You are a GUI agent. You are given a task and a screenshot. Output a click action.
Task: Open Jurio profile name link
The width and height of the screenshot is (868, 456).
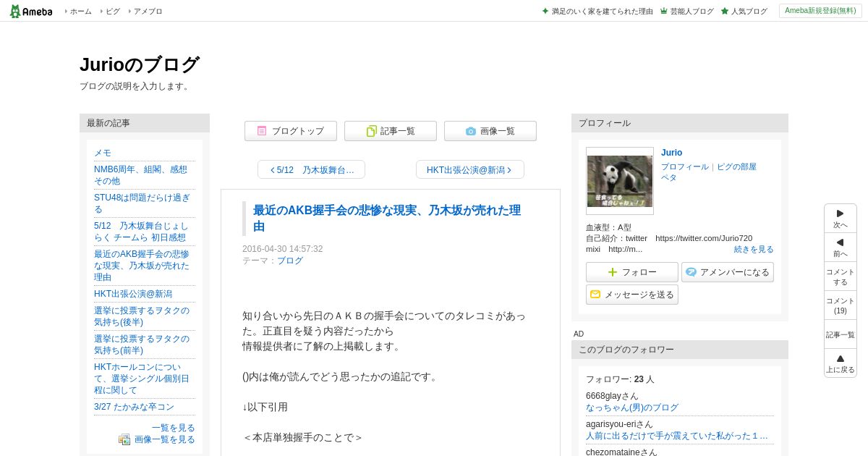[x=671, y=153]
